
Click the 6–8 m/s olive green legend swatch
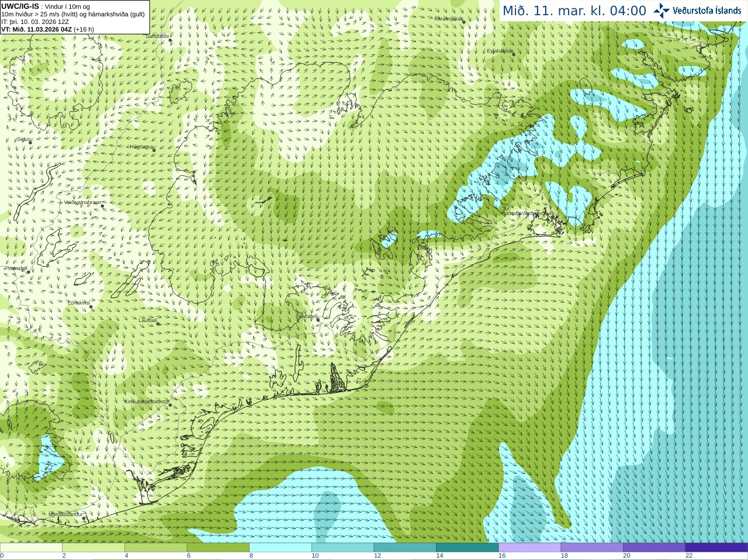(x=218, y=548)
